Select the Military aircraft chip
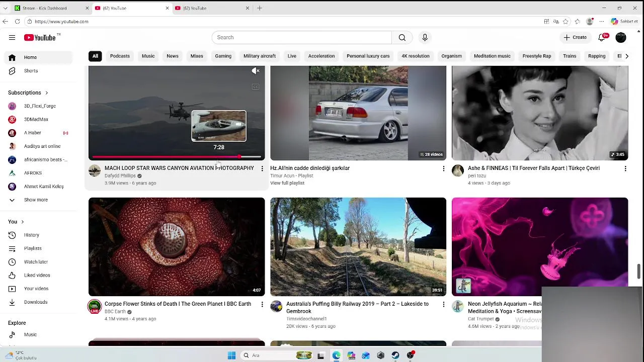This screenshot has width=644, height=362. [x=260, y=56]
